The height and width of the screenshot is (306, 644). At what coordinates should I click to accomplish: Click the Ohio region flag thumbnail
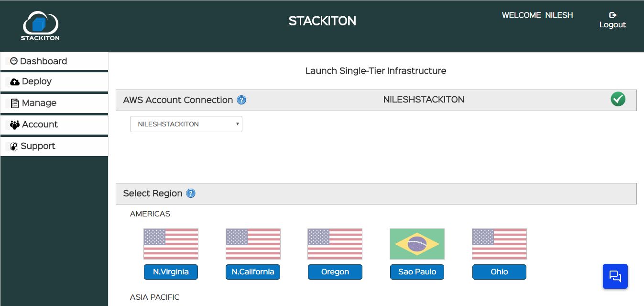(499, 244)
